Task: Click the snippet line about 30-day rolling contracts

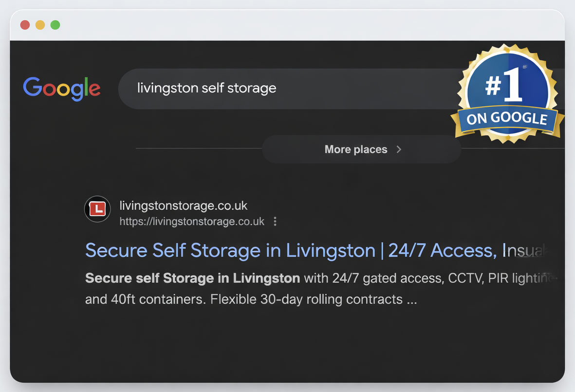Action: 251,299
